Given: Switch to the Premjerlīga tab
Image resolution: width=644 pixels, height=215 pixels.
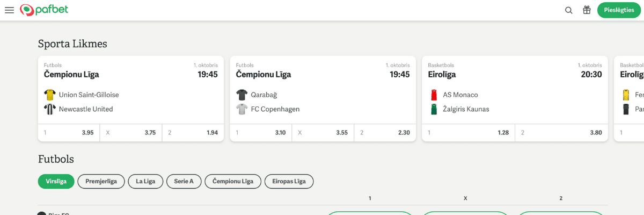Looking at the screenshot, I should click(101, 182).
